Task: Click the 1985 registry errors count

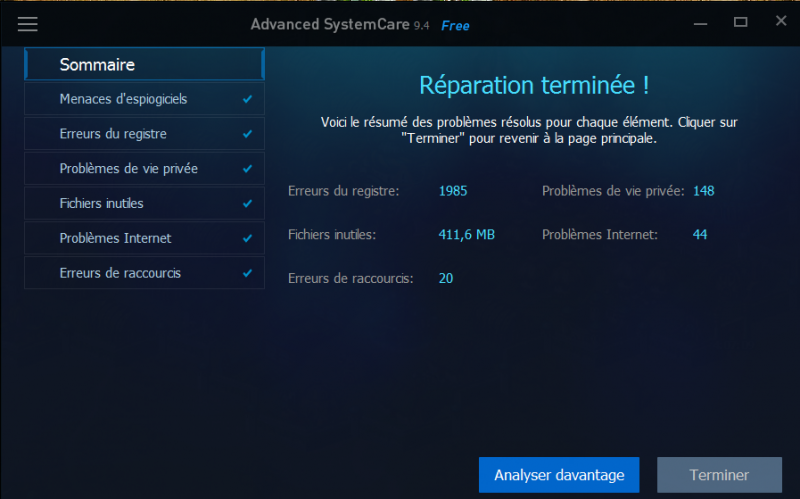Action: (453, 191)
